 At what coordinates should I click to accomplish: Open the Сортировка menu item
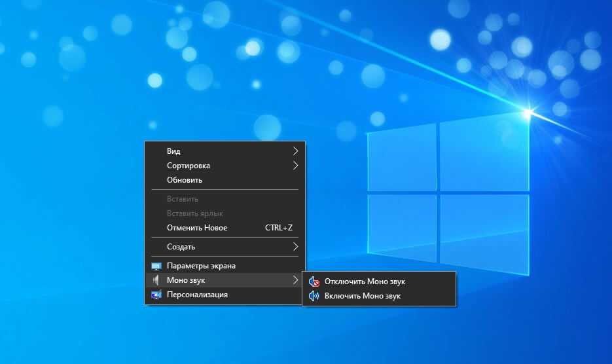[x=189, y=166]
